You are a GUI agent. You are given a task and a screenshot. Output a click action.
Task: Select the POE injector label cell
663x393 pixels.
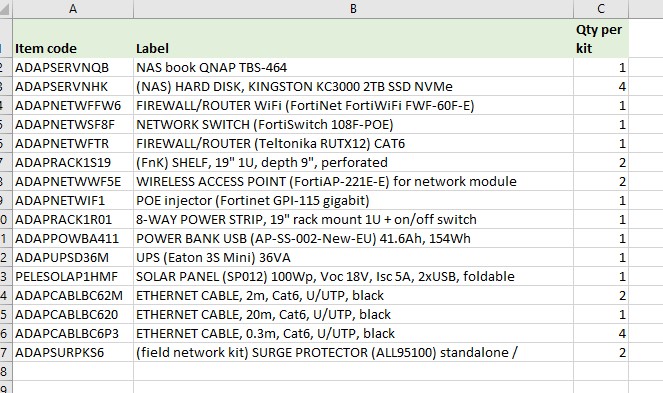pos(353,201)
